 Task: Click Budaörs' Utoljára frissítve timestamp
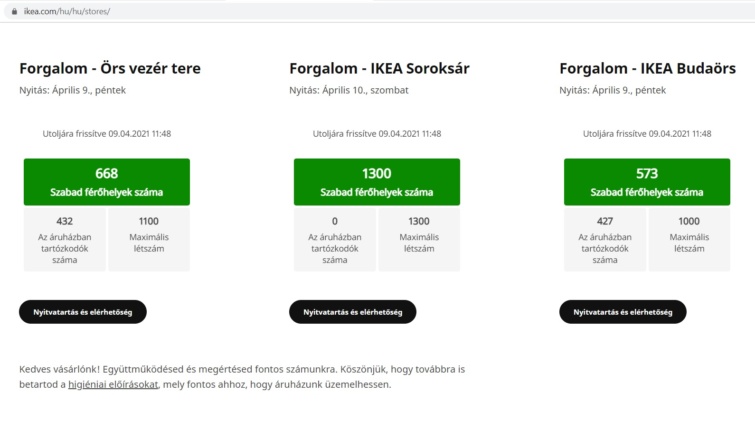647,133
